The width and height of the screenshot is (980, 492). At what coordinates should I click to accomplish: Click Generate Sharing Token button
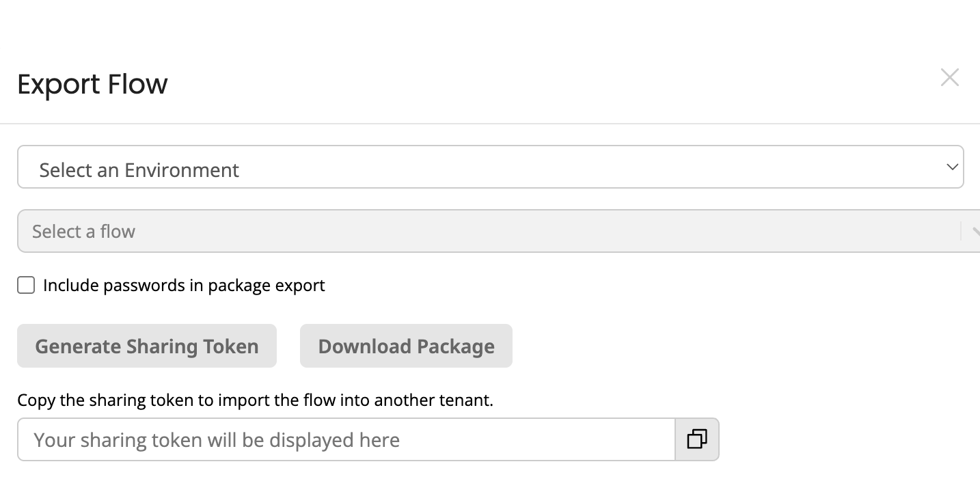click(147, 346)
